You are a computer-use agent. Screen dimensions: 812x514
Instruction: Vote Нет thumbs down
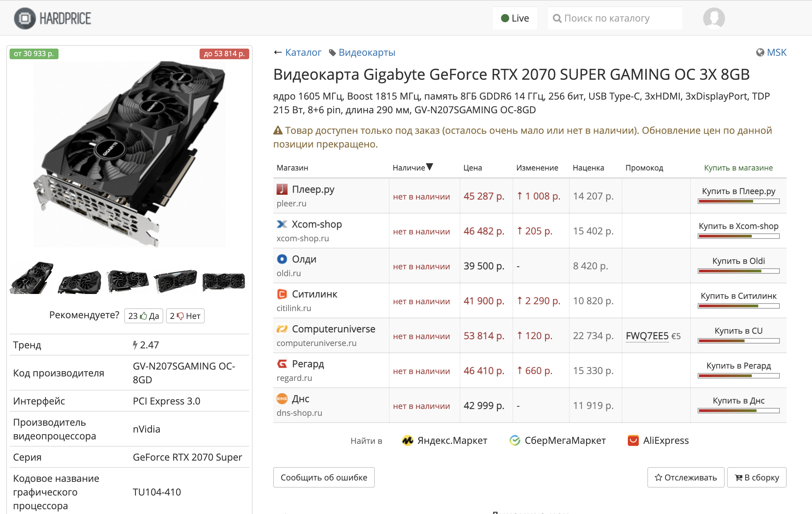(x=185, y=316)
